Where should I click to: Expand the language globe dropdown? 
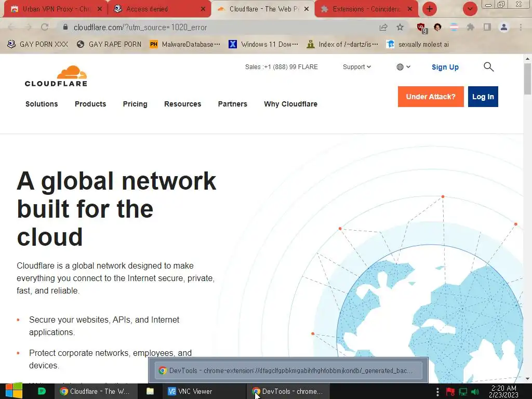[x=403, y=67]
